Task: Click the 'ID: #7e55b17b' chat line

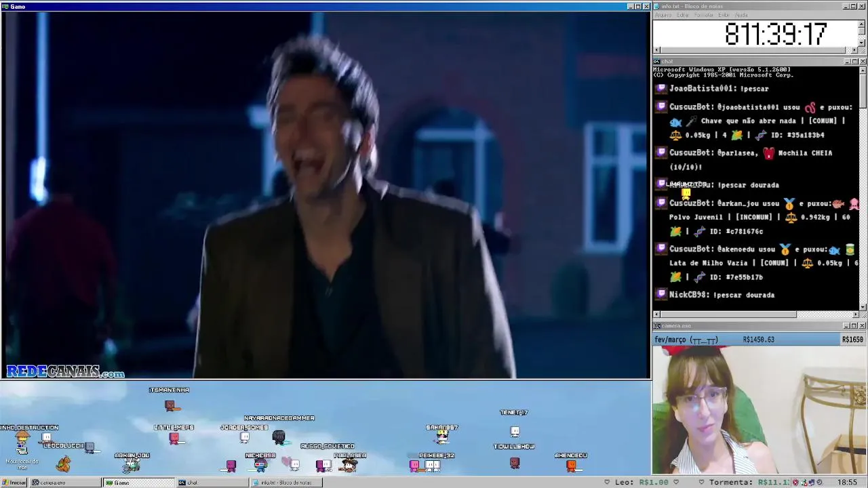Action: coord(736,277)
